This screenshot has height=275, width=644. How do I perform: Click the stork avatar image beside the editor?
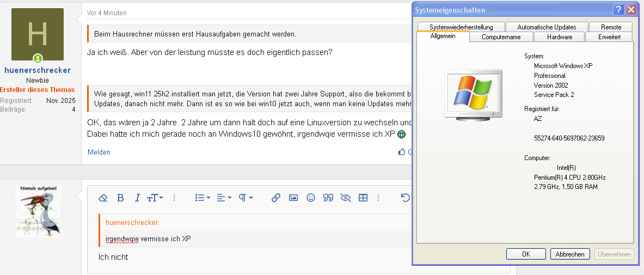38,211
